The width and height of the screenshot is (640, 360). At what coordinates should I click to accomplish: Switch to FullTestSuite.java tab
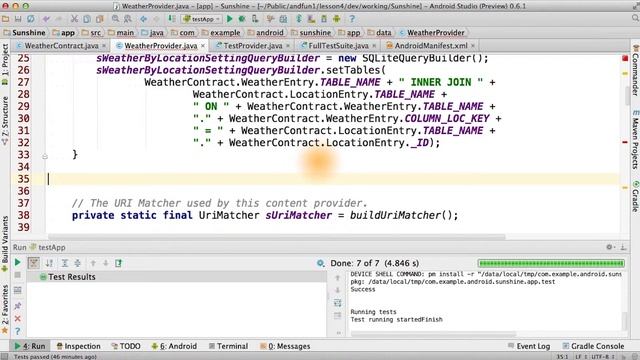pyautogui.click(x=338, y=46)
